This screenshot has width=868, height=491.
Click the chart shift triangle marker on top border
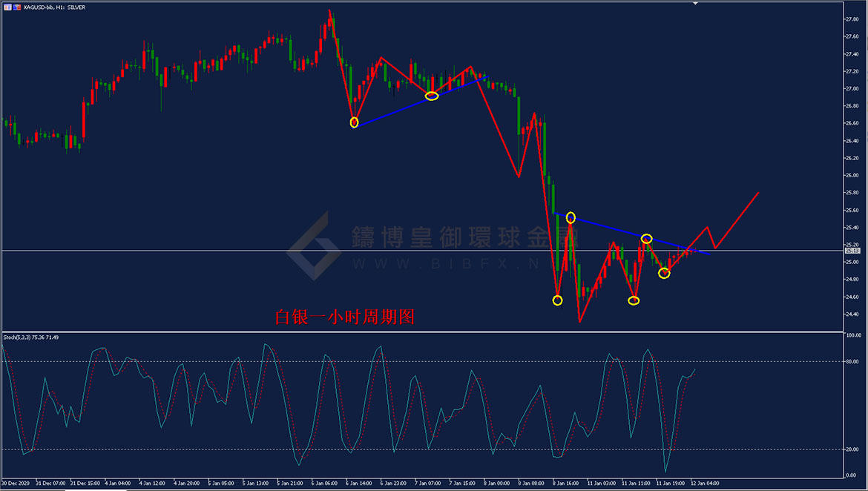(695, 3)
